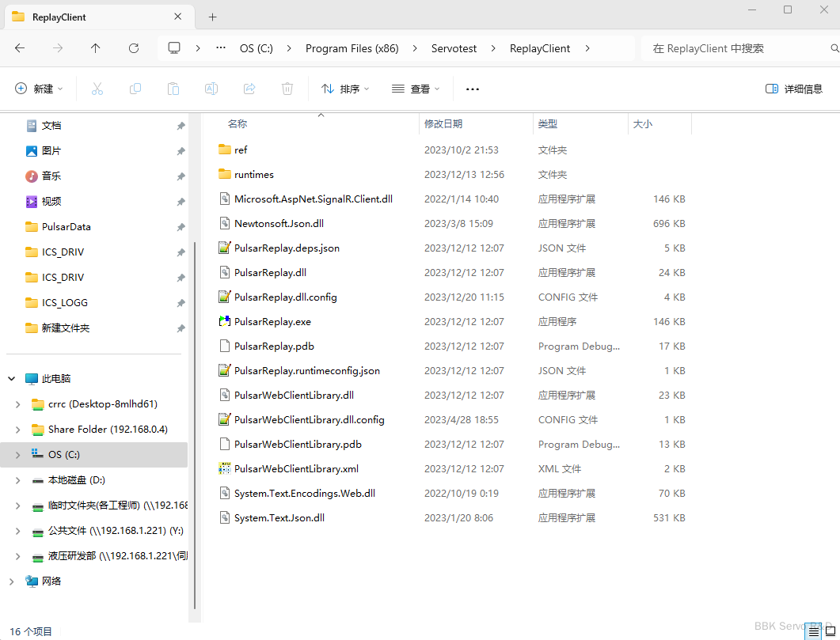Open the 查看 view options menu
Viewport: 840px width, 640px height.
[416, 89]
